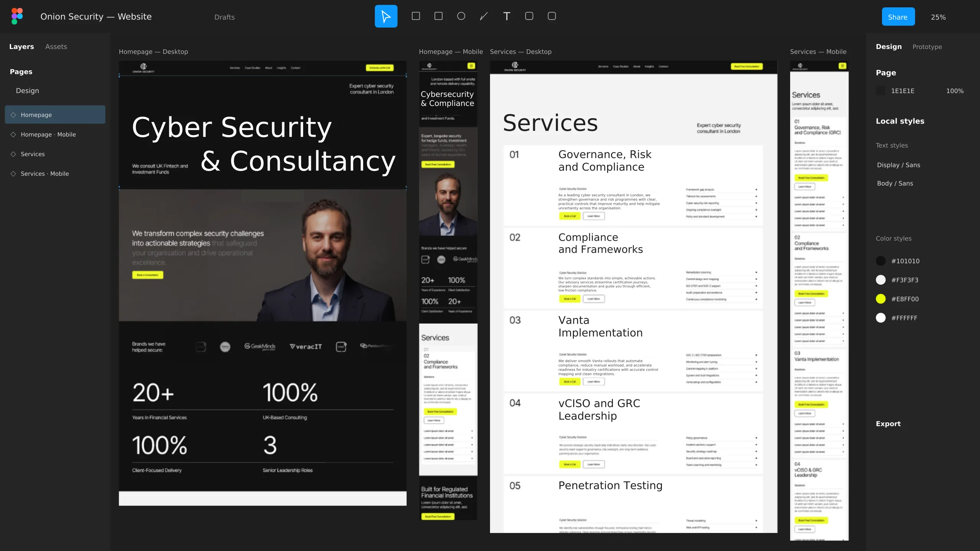Select the Ellipse tool
Viewport: 980px width, 551px height.
pos(461,16)
